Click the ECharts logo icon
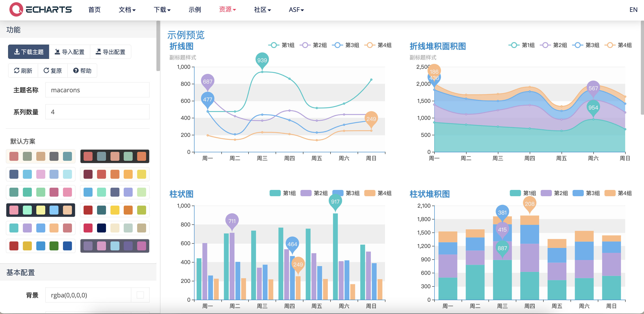Screen dimensions: 644x314 tap(16, 9)
